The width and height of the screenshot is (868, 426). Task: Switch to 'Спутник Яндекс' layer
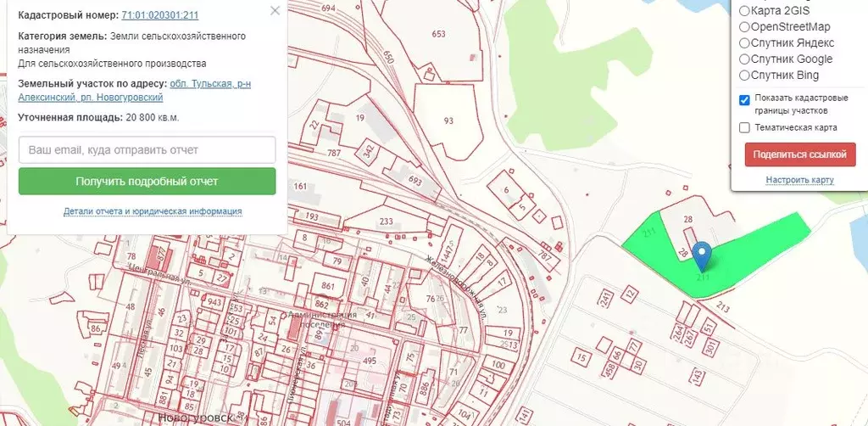[744, 42]
